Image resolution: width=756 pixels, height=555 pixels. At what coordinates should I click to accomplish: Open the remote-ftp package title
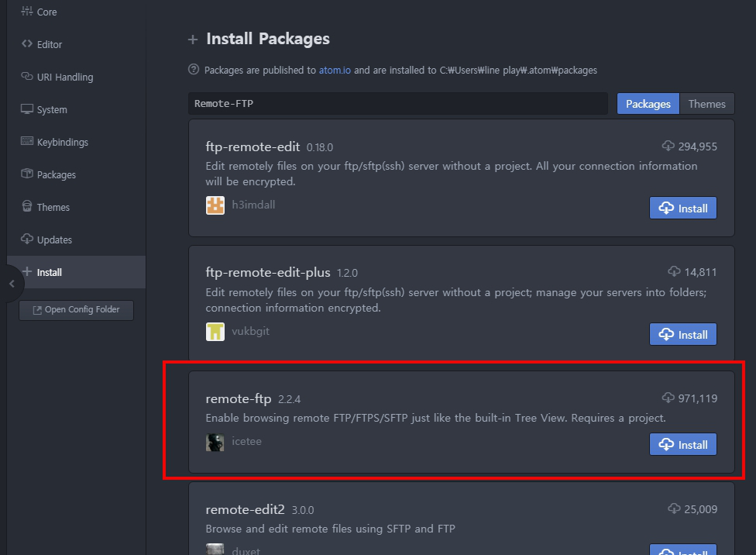pyautogui.click(x=238, y=399)
